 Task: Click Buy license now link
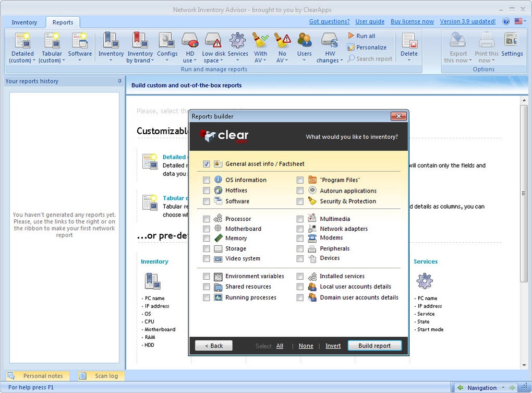click(x=412, y=21)
